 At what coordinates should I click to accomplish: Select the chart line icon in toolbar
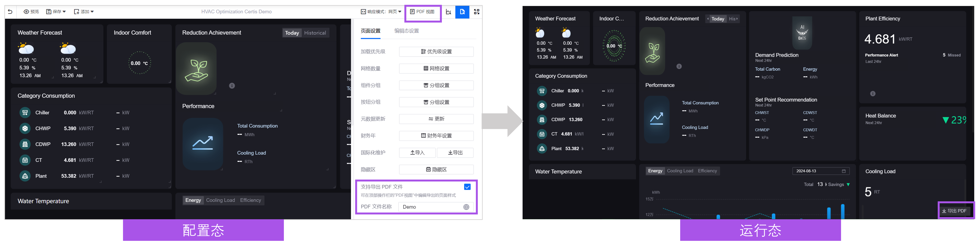click(449, 12)
